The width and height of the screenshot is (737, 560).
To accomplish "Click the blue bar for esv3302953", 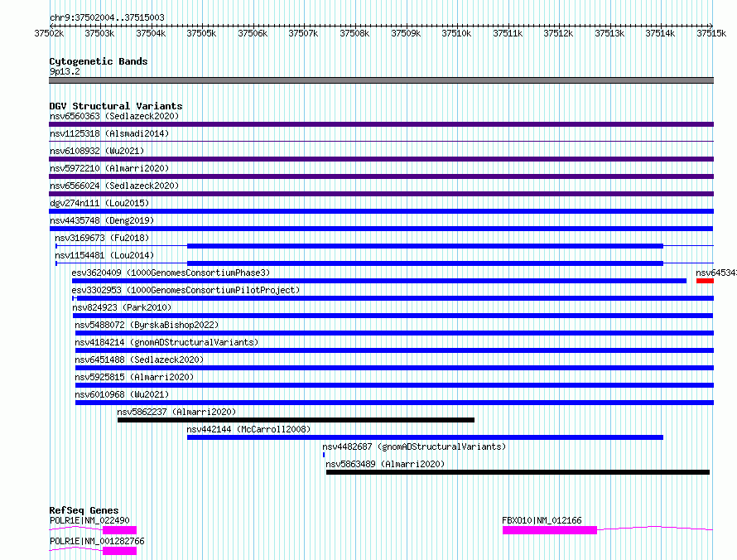I will coord(395,298).
